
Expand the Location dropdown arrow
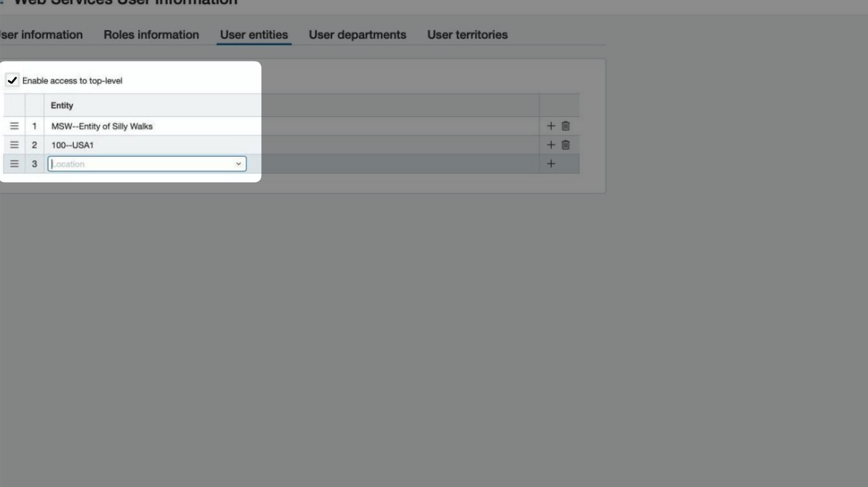239,164
